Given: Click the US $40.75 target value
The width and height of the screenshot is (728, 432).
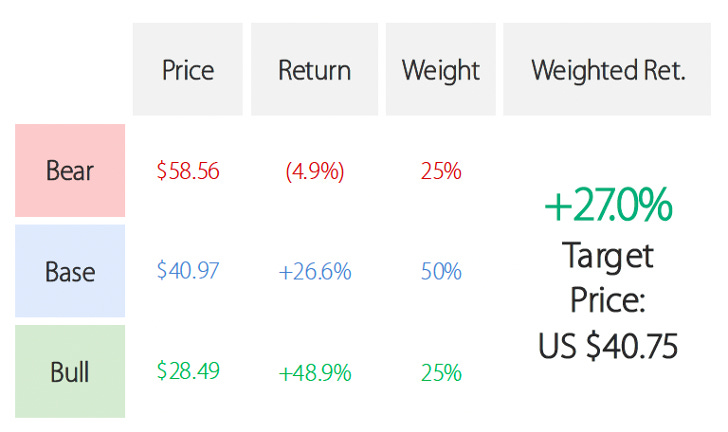Looking at the screenshot, I should pos(608,346).
